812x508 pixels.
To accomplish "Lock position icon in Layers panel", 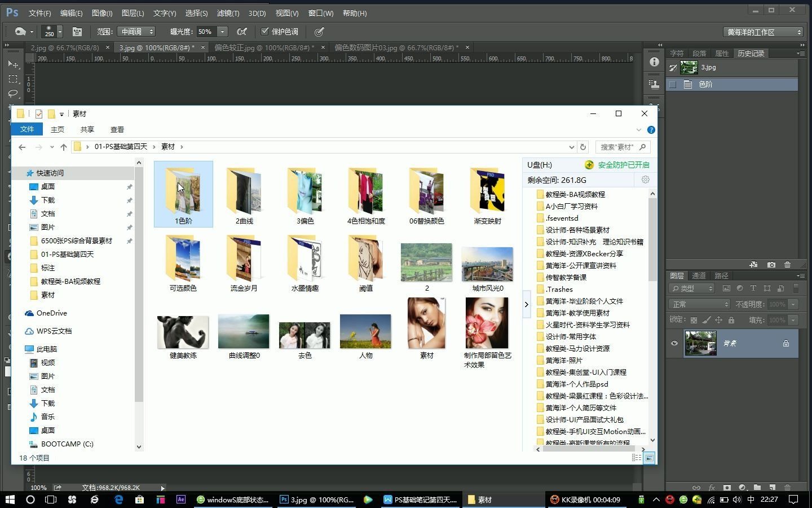I will click(718, 320).
